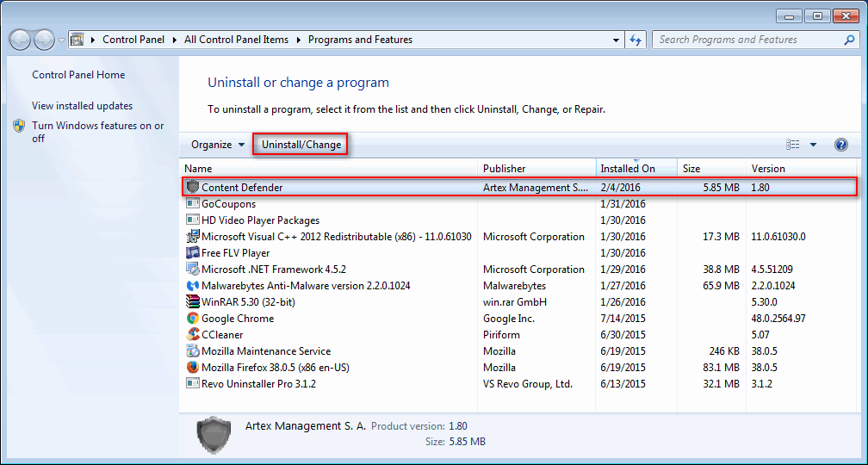The height and width of the screenshot is (465, 868).
Task: Open help with the question mark icon
Action: click(840, 145)
